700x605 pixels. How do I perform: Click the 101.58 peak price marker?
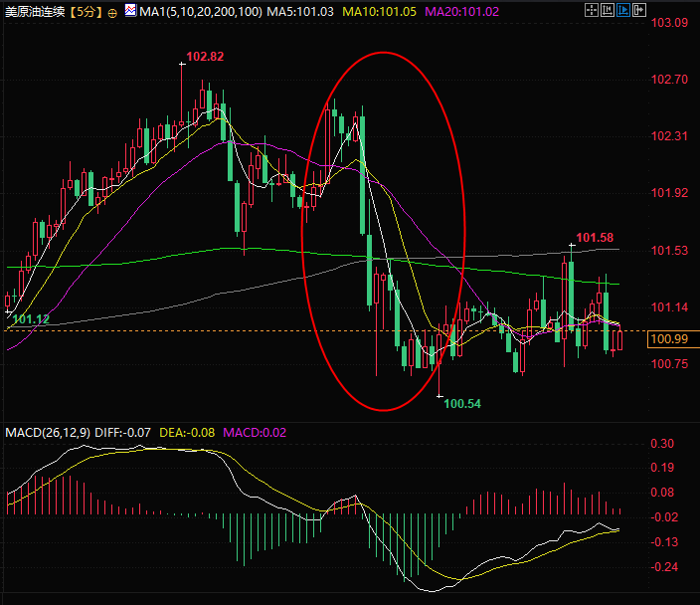595,238
